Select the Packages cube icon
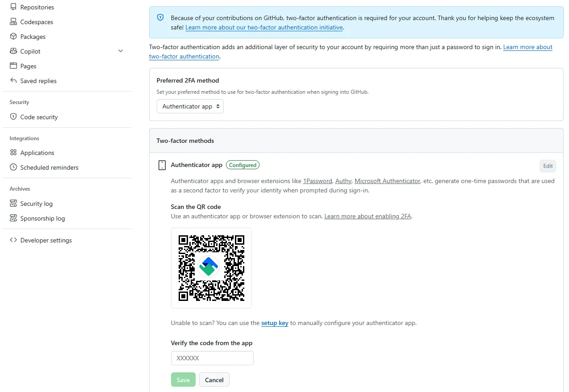 13,37
